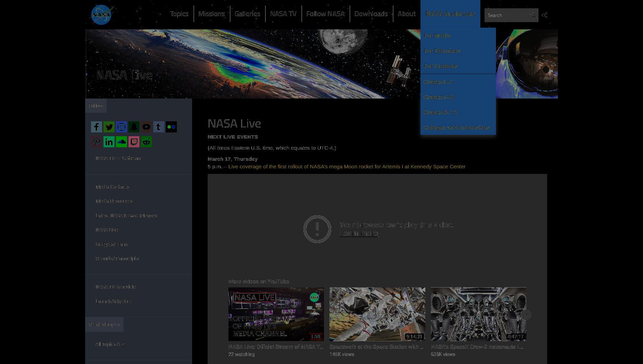
Task: Open Artemis I rollout live coverage link
Action: (347, 167)
